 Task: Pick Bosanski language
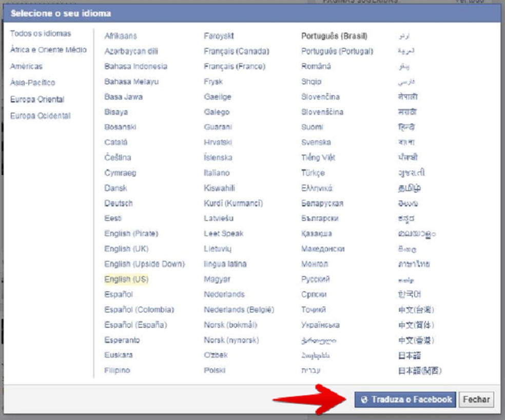click(120, 127)
